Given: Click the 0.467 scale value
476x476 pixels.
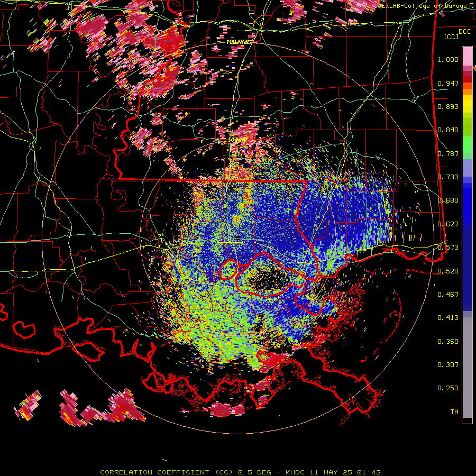Looking at the screenshot, I should (x=448, y=295).
